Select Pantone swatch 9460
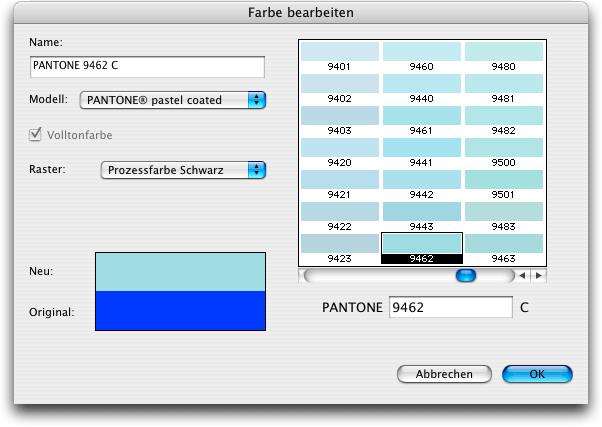The image size is (602, 427). [x=422, y=56]
